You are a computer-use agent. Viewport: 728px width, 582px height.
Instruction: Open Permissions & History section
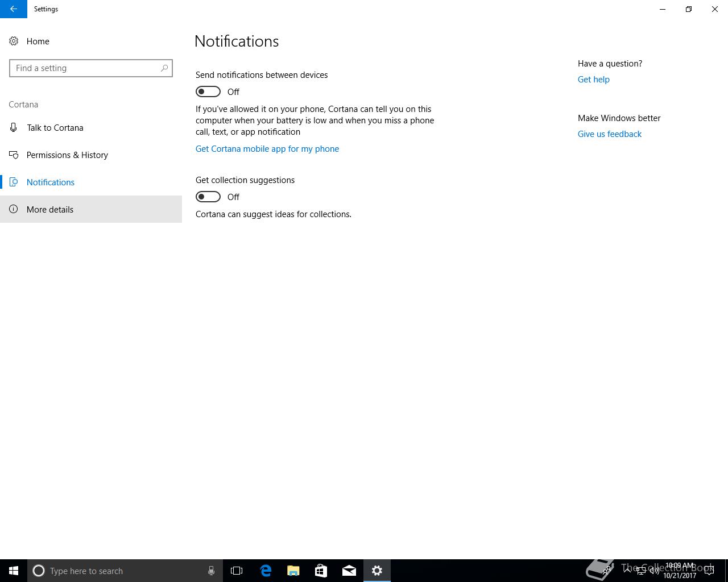(x=91, y=155)
